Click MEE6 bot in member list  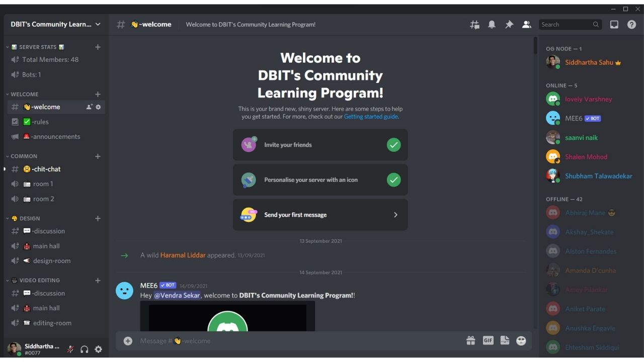pos(590,118)
